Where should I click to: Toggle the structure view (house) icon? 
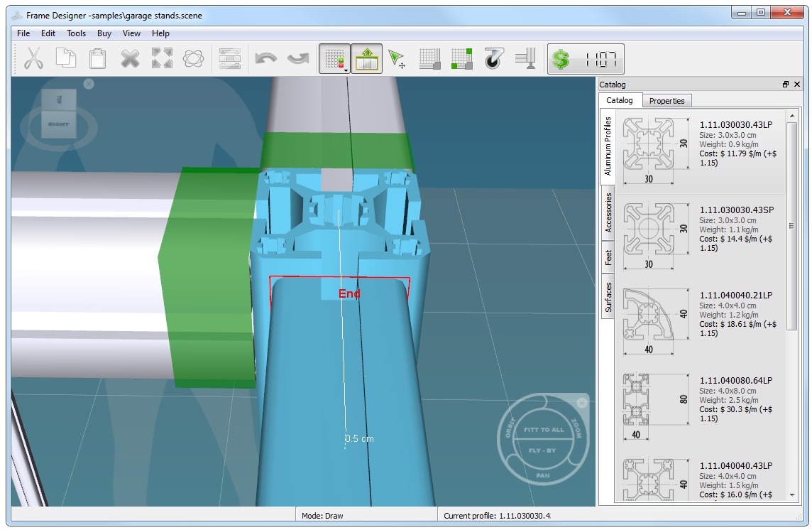[366, 59]
